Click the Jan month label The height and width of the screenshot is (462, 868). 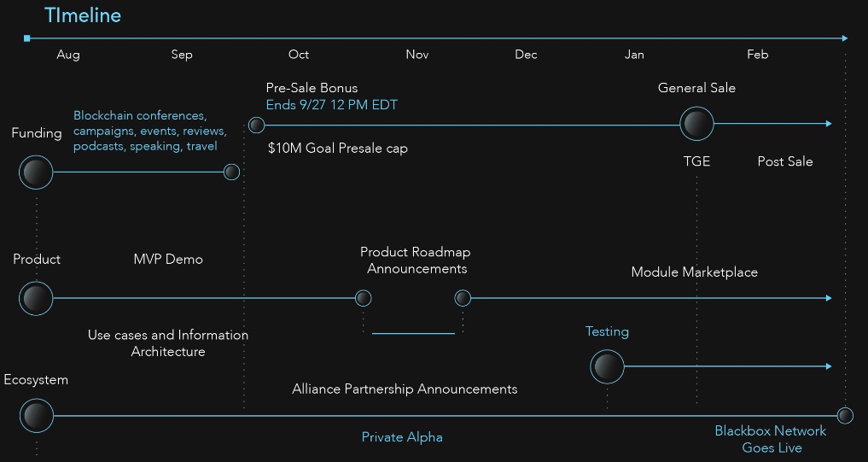(x=634, y=55)
